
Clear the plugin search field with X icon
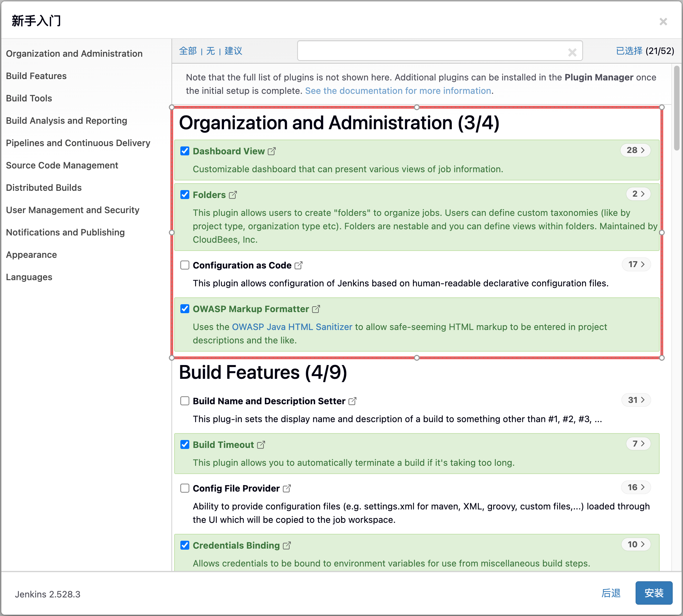coord(572,52)
